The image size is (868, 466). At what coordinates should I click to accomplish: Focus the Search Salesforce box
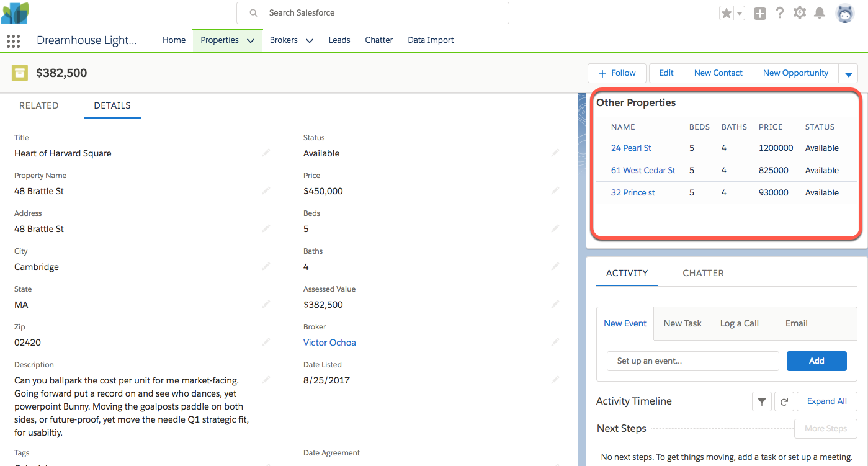pyautogui.click(x=373, y=13)
